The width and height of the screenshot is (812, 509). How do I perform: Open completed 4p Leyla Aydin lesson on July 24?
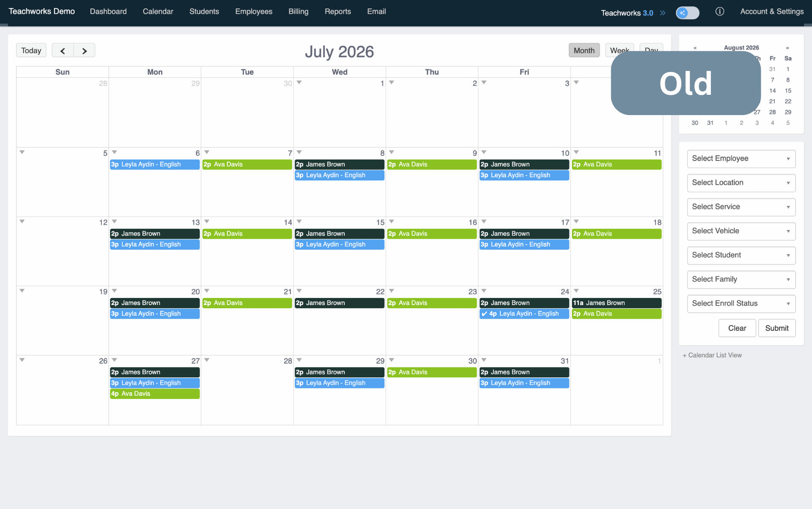point(524,314)
